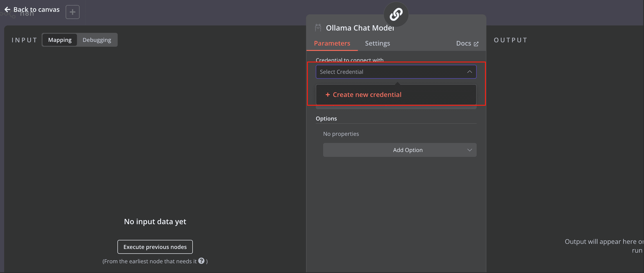
Task: Click the Select Credential input field
Action: 390,72
